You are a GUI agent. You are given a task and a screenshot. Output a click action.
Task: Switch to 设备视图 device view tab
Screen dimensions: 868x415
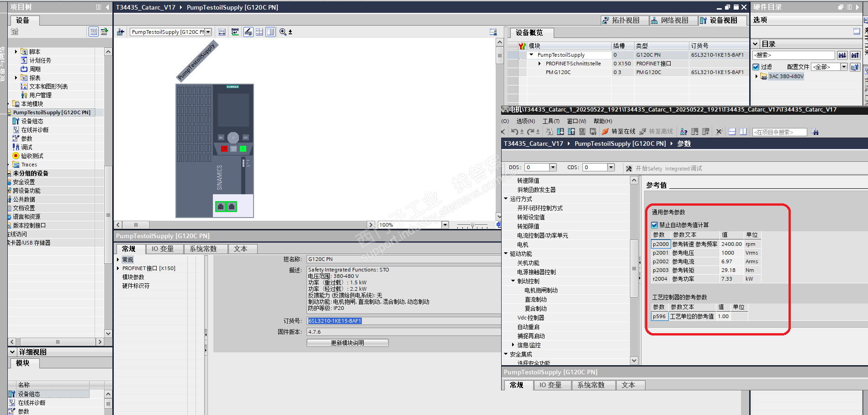[x=723, y=20]
